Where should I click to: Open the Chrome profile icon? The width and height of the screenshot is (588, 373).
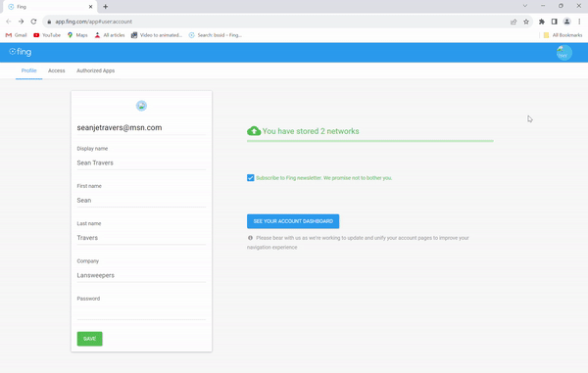567,22
